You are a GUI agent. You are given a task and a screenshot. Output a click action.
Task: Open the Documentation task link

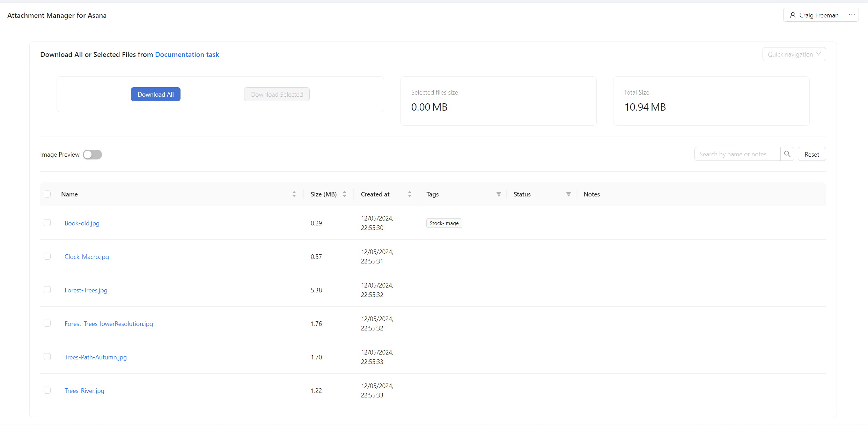(x=187, y=54)
